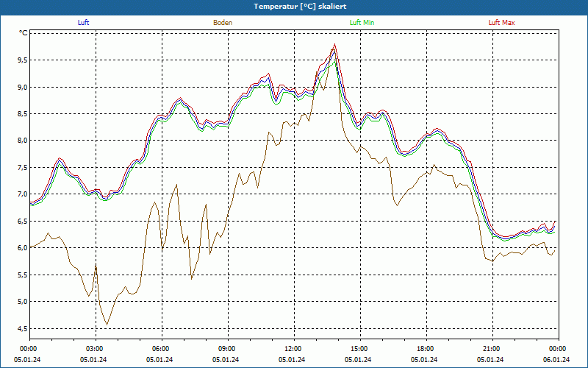The image size is (588, 368).
Task: Click the °C unit label on the y-axis
Action: (x=24, y=33)
